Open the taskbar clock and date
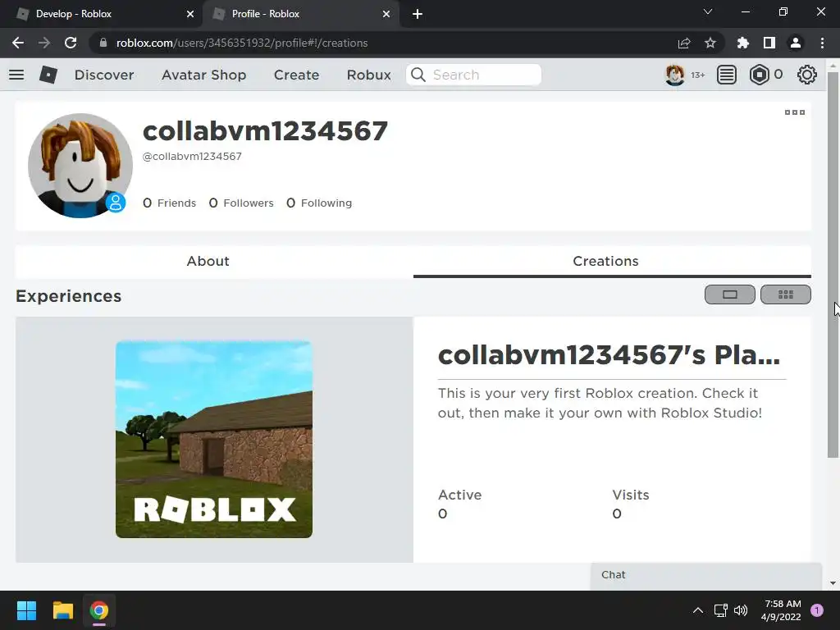Viewport: 840px width, 630px height. [x=781, y=610]
